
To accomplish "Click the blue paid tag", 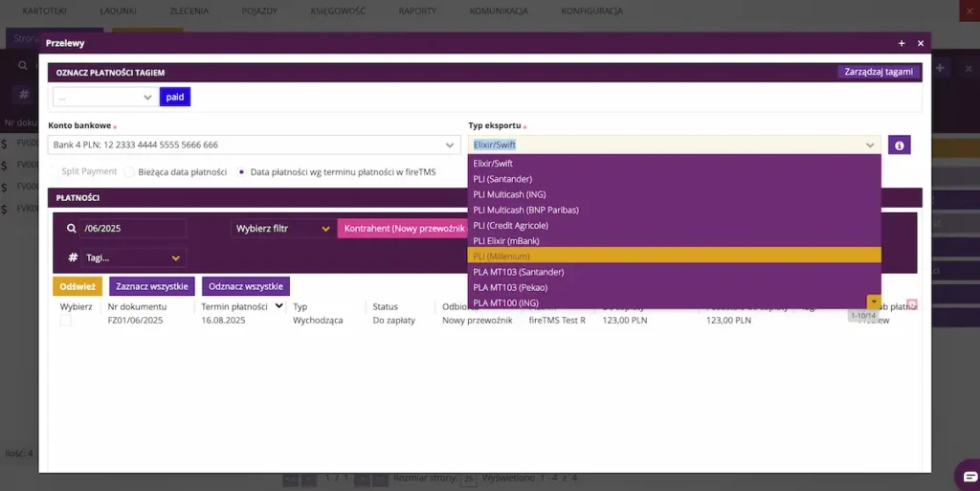I will pyautogui.click(x=175, y=97).
